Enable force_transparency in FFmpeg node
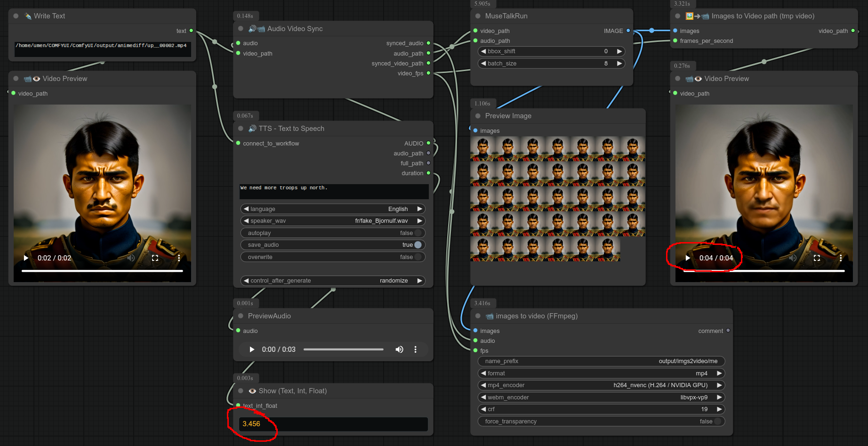868x446 pixels. tap(717, 422)
